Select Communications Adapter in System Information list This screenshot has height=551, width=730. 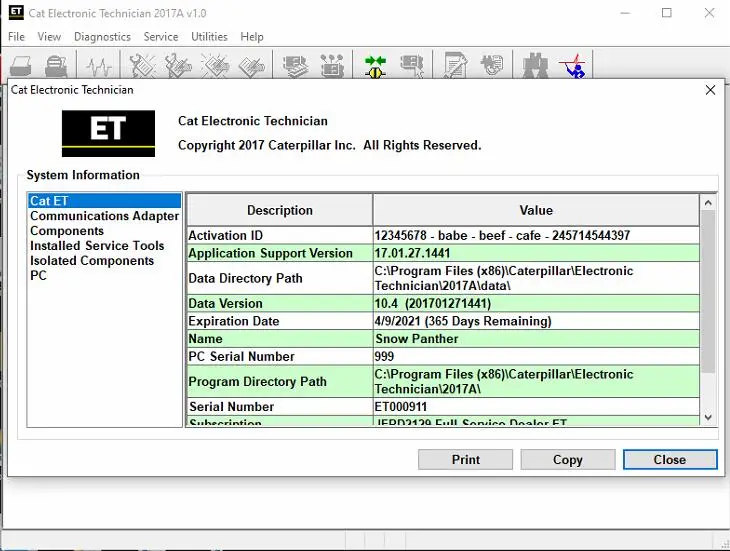tap(104, 216)
